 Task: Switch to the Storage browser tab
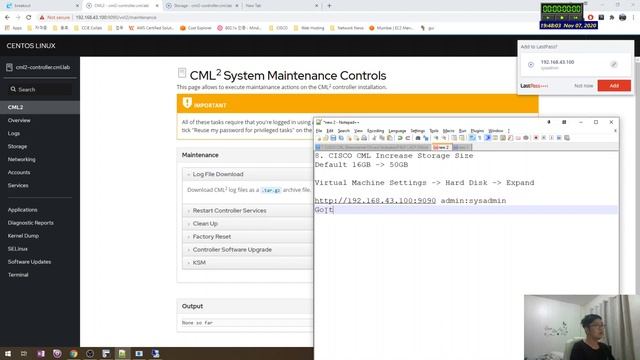click(202, 6)
